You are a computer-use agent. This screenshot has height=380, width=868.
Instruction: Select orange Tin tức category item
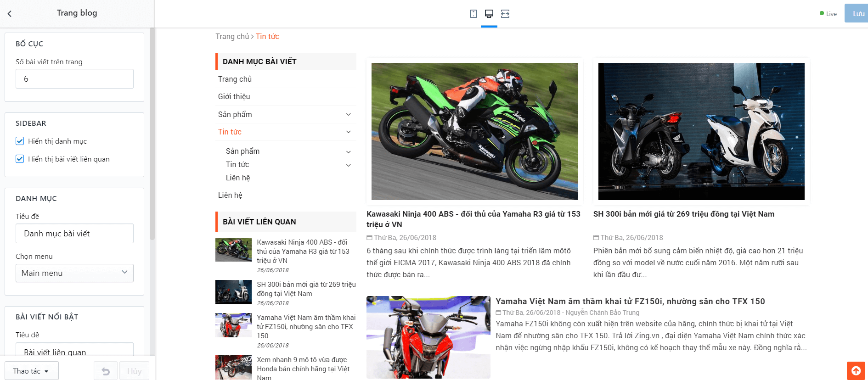click(x=230, y=132)
